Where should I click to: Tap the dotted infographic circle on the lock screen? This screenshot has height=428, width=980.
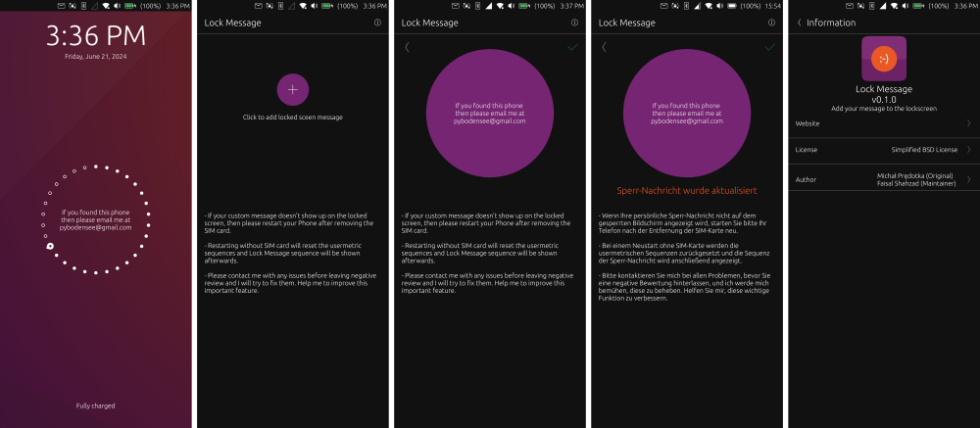[96, 219]
